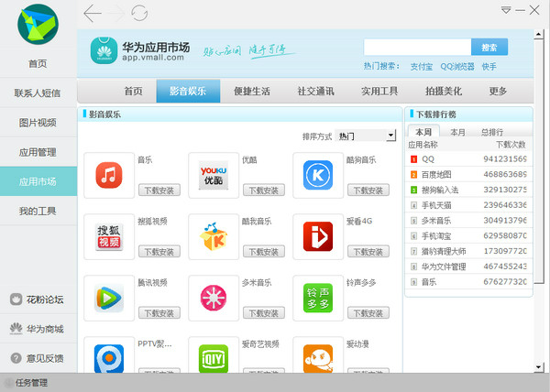This screenshot has height=392, width=550.
Task: Open 任务管理 in the bottom bar
Action: pos(27,383)
